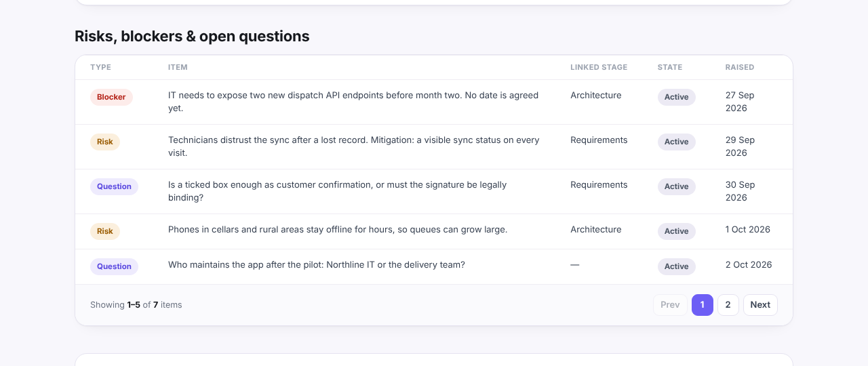This screenshot has height=366, width=868.
Task: Click the Active state badge dated 1 Oct 2026
Action: [677, 231]
